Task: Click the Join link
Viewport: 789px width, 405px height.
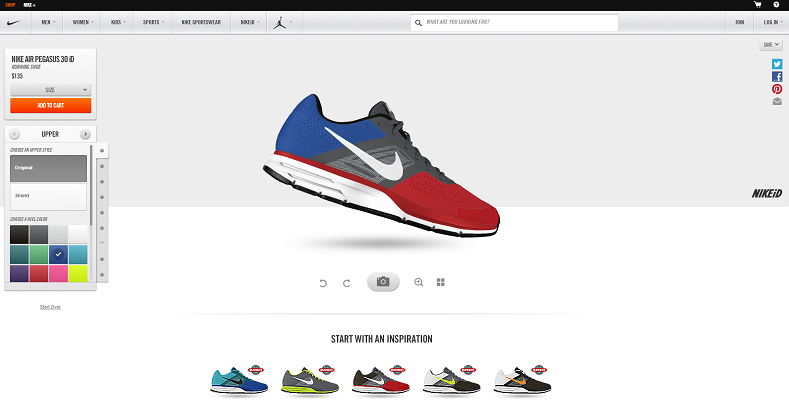Action: point(739,22)
